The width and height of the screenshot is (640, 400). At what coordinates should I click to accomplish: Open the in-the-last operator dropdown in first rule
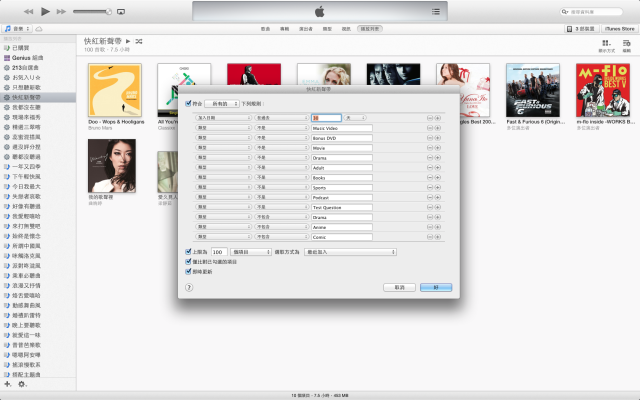click(282, 118)
